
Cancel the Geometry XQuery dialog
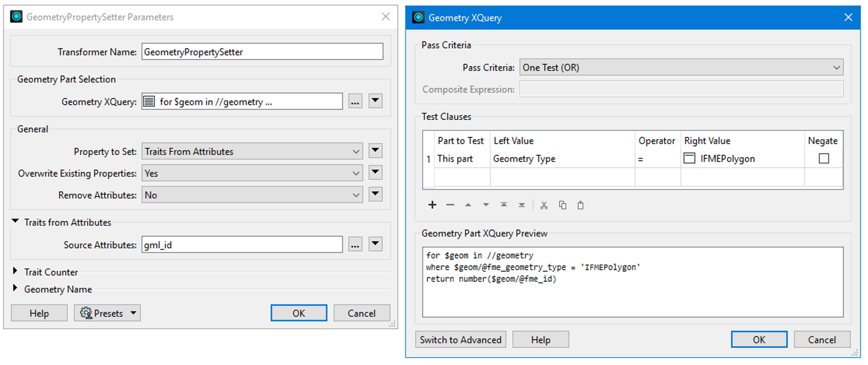822,340
